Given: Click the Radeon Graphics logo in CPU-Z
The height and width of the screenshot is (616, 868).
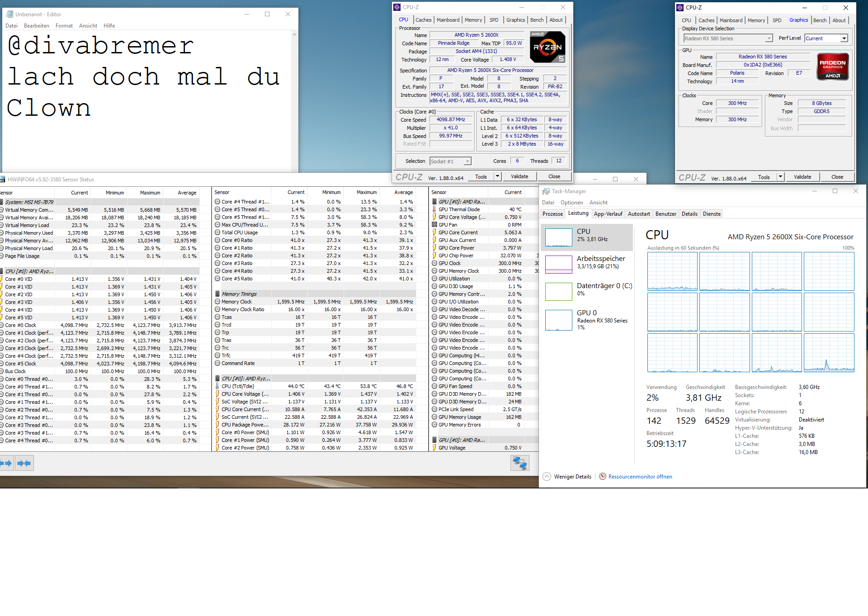Looking at the screenshot, I should [x=832, y=66].
